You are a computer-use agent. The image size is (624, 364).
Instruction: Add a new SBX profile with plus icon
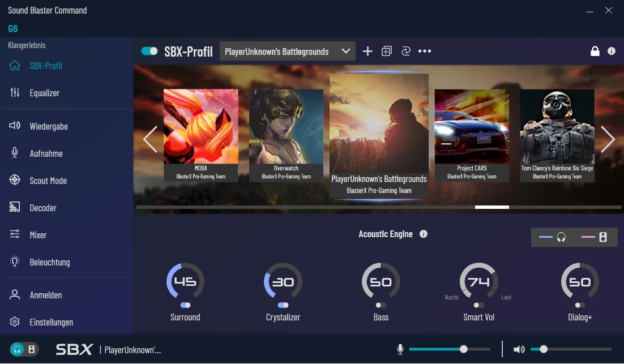367,51
